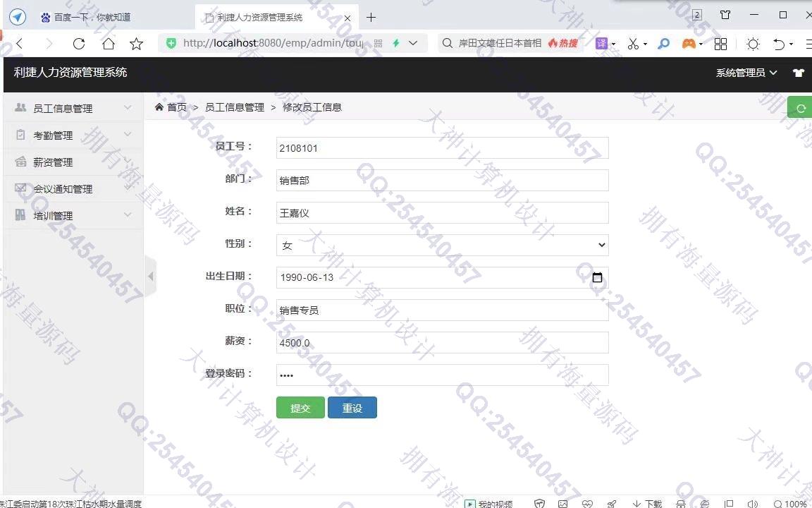Click the IE compatibility icon in status bar

[705, 503]
